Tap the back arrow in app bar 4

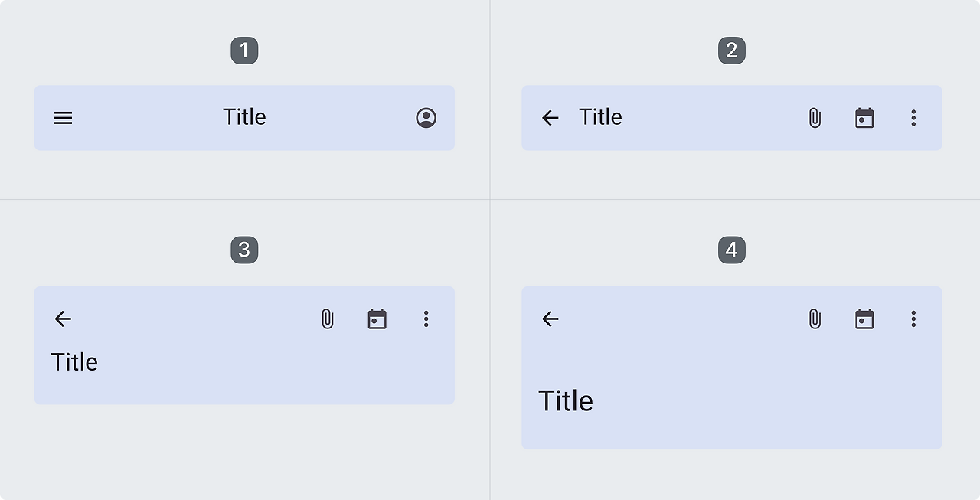click(x=550, y=319)
